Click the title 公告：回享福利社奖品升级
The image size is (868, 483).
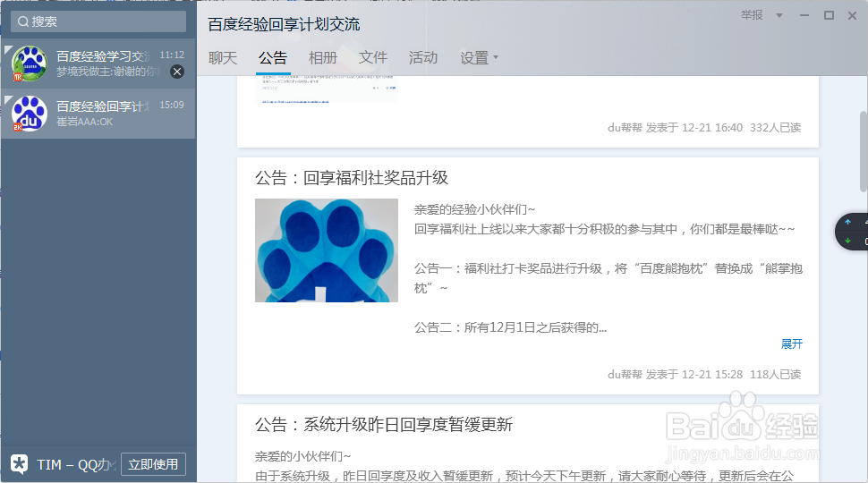(x=352, y=178)
